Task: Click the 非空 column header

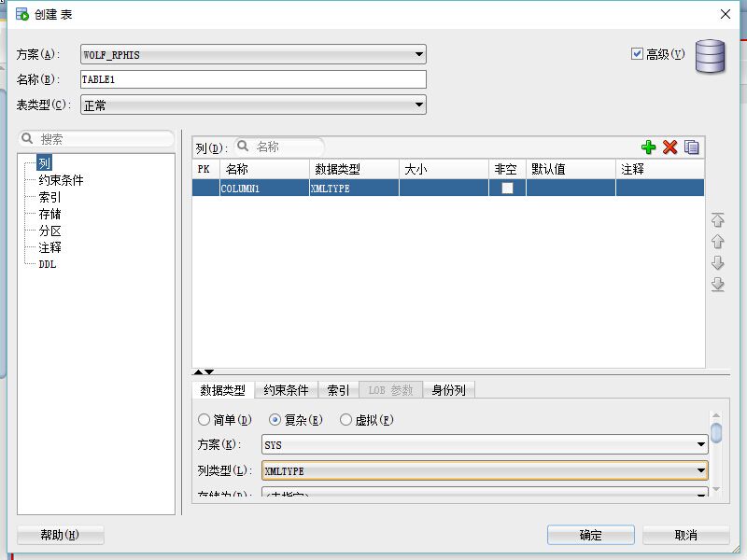Action: click(x=507, y=169)
